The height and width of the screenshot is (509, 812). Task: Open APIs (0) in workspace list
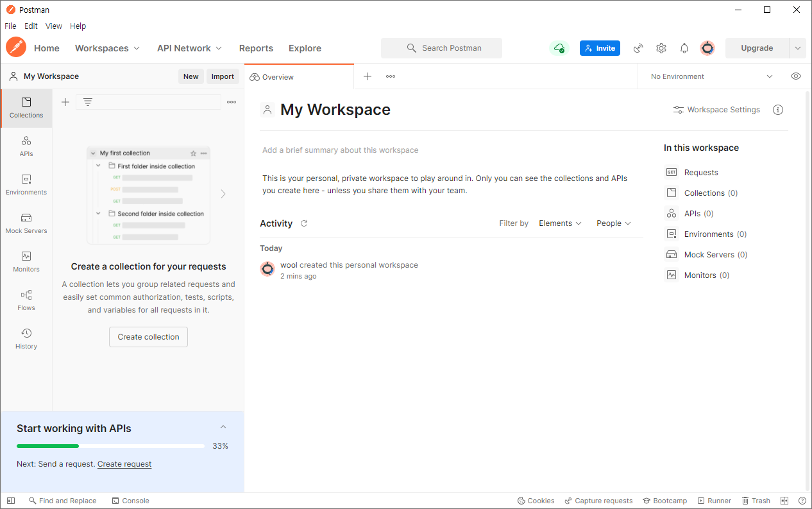[x=689, y=214]
